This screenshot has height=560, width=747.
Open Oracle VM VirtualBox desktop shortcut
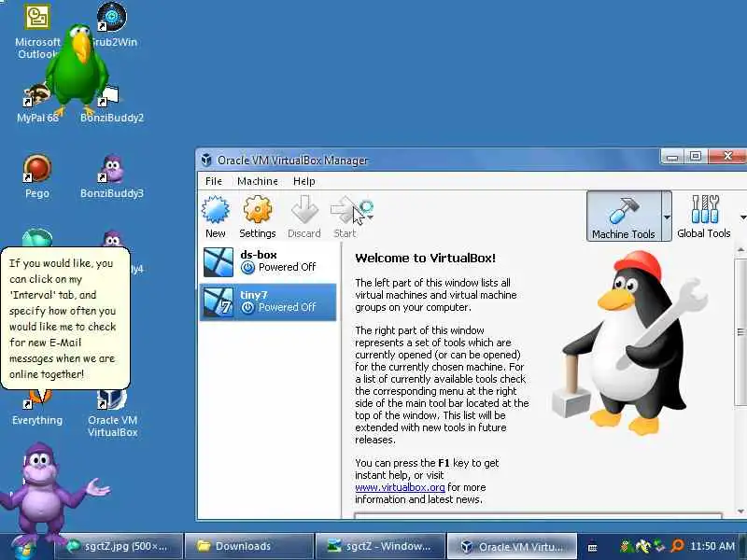[x=112, y=413]
